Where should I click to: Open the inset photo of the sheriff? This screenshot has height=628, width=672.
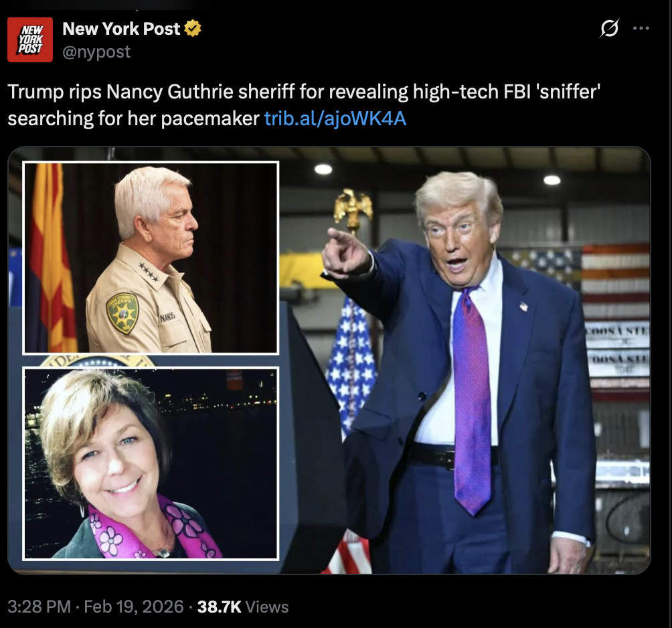tap(151, 258)
